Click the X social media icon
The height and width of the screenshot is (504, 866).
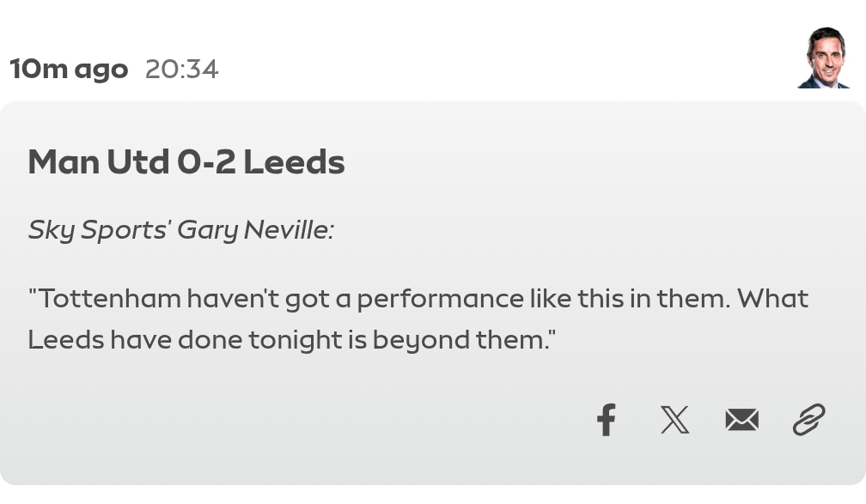[x=674, y=420]
